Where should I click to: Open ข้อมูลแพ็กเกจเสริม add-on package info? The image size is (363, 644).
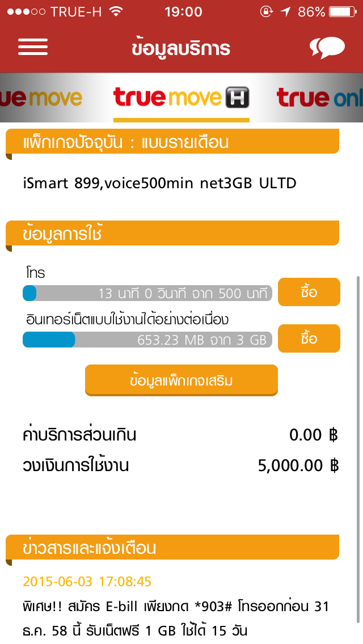(x=181, y=380)
